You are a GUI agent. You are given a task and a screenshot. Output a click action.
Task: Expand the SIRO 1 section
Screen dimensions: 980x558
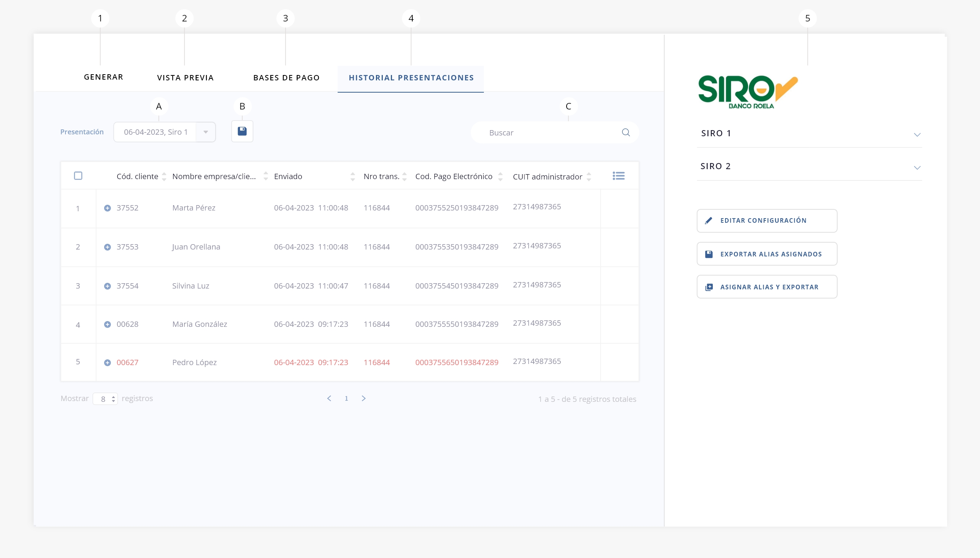click(x=916, y=134)
